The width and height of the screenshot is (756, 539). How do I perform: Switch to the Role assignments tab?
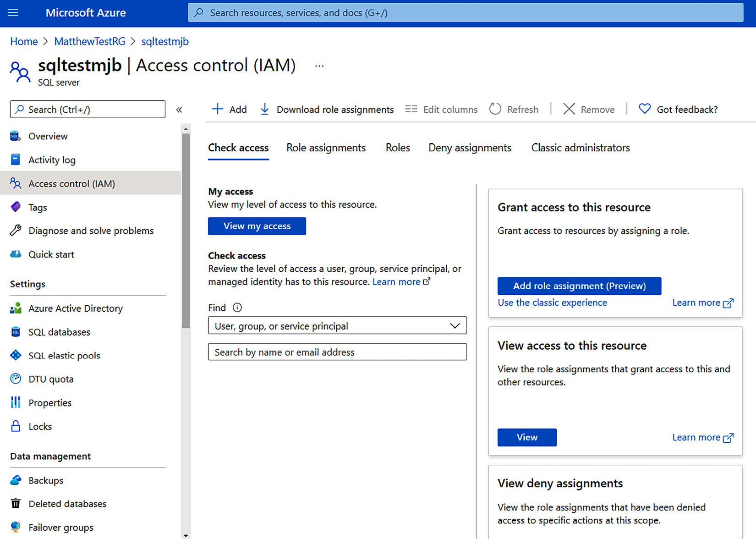click(326, 148)
